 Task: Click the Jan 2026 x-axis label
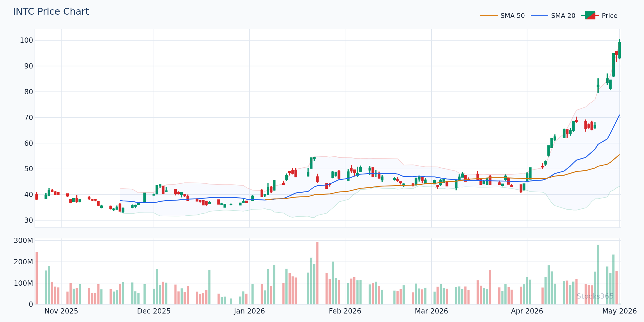click(x=249, y=311)
